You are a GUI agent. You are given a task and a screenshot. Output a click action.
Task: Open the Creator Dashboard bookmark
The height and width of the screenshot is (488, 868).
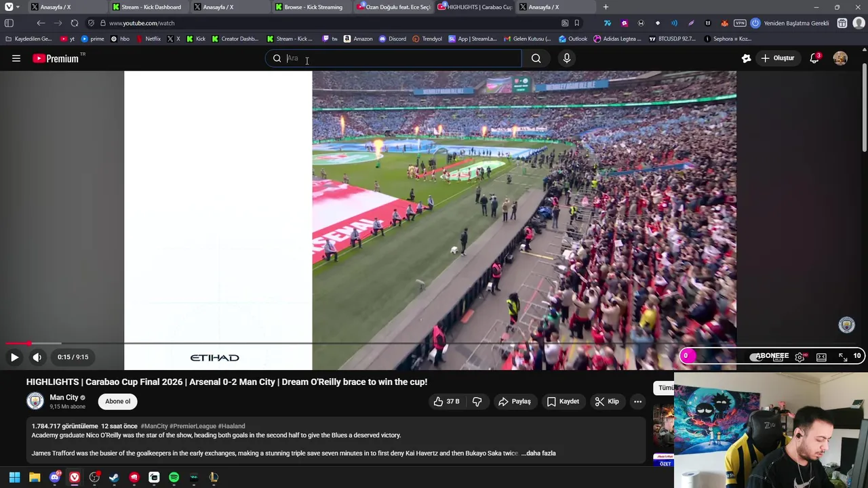(x=235, y=39)
